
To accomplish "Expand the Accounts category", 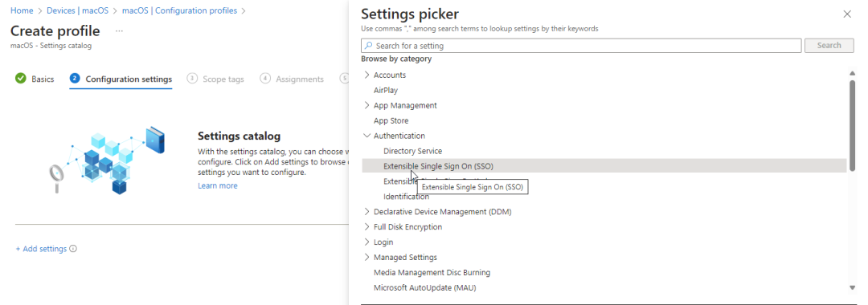I will point(367,75).
